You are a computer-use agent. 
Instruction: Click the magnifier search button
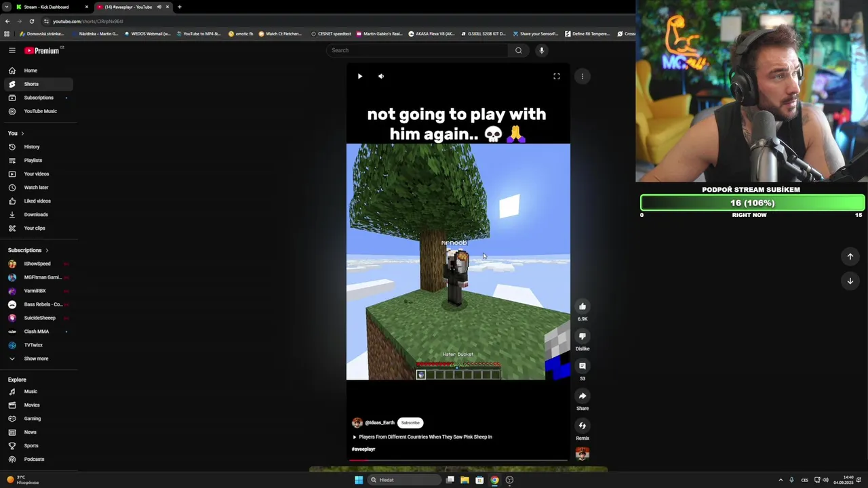519,50
